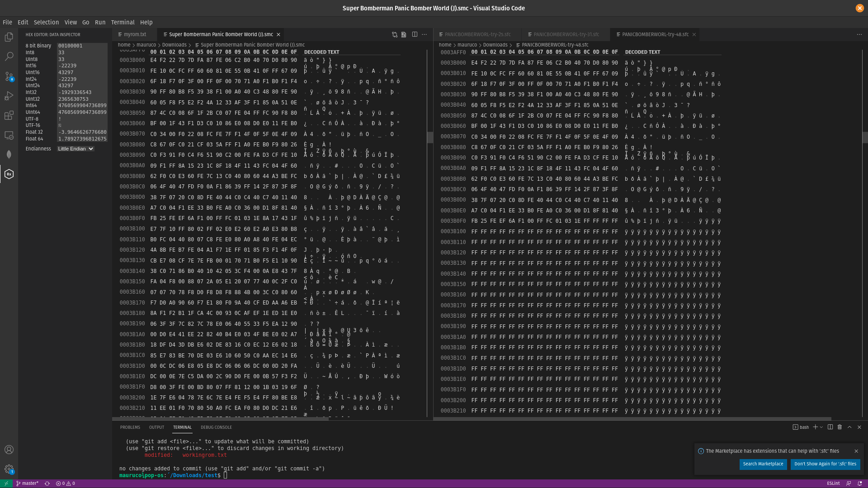Click UInt32 value 2365630753 in data inspector

pos(82,99)
